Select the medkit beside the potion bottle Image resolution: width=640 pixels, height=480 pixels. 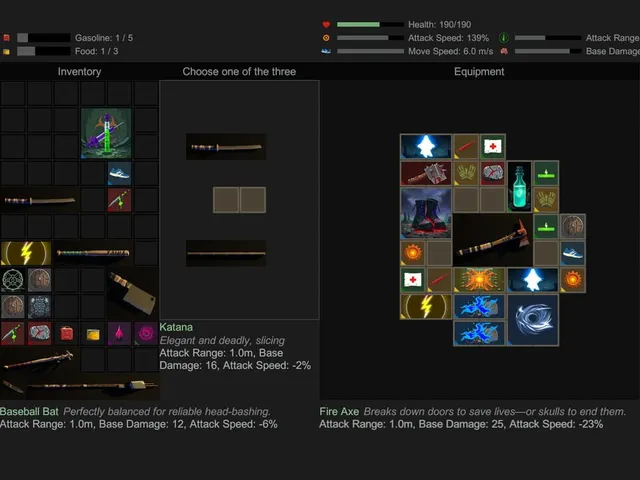point(493,147)
